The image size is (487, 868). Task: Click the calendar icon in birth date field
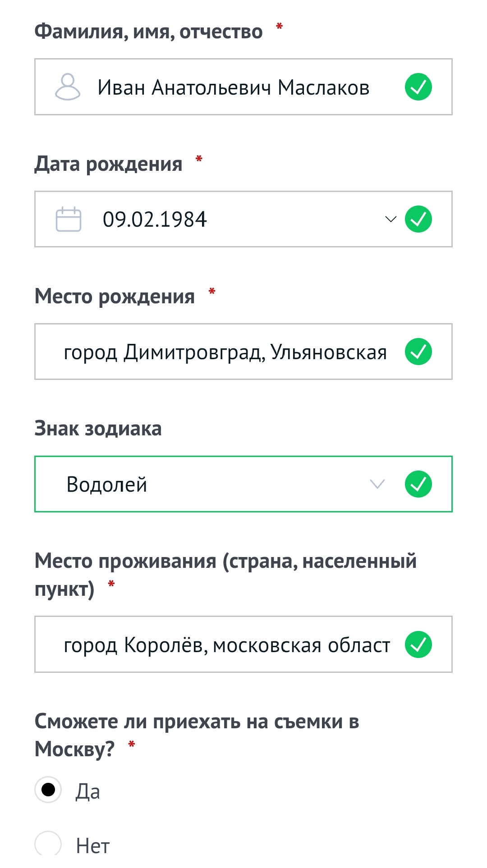[69, 219]
